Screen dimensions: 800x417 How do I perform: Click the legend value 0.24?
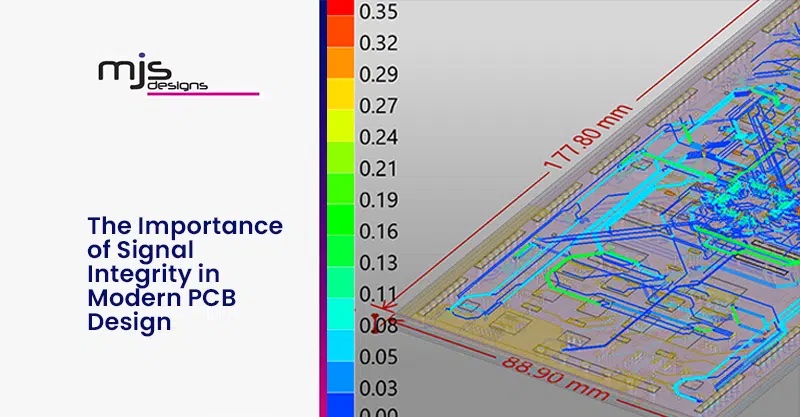coord(378,137)
